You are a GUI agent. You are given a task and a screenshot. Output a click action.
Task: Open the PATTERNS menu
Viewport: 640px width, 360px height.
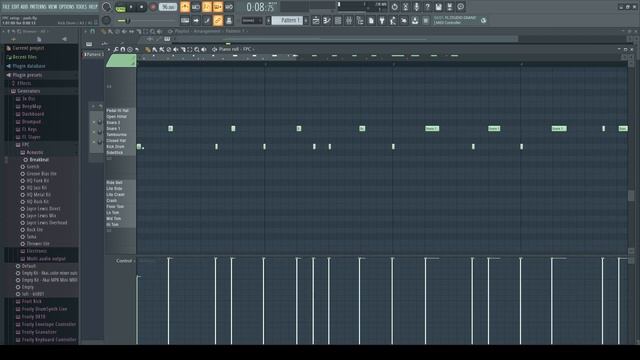point(38,7)
